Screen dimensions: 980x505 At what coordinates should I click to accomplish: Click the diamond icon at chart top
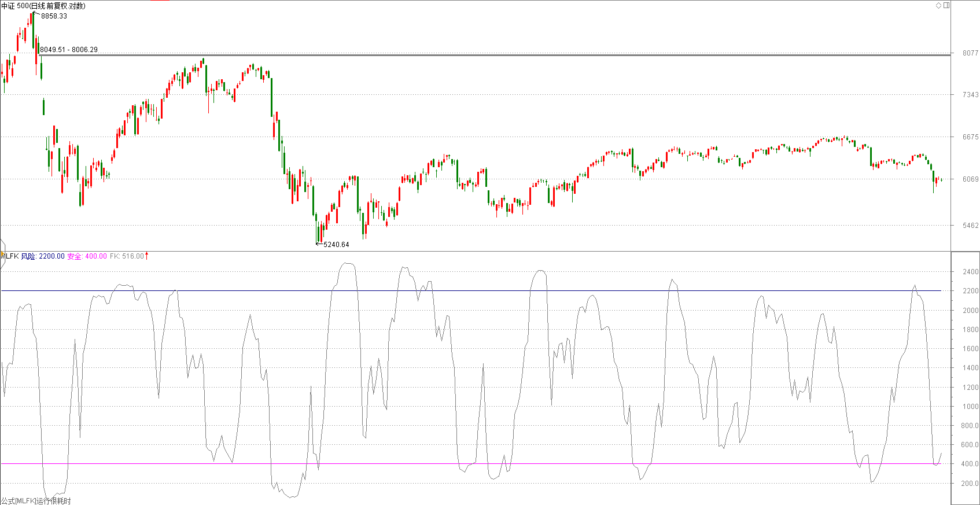(939, 5)
